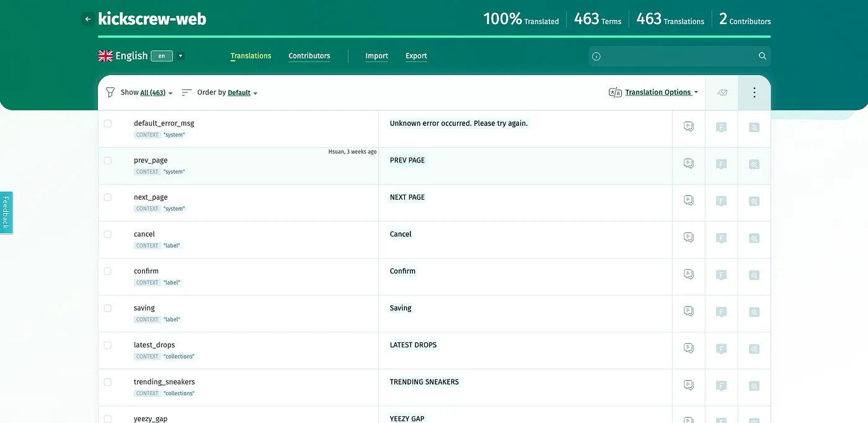
Task: Edit the 'PREV PAGE' translation
Action: point(407,160)
